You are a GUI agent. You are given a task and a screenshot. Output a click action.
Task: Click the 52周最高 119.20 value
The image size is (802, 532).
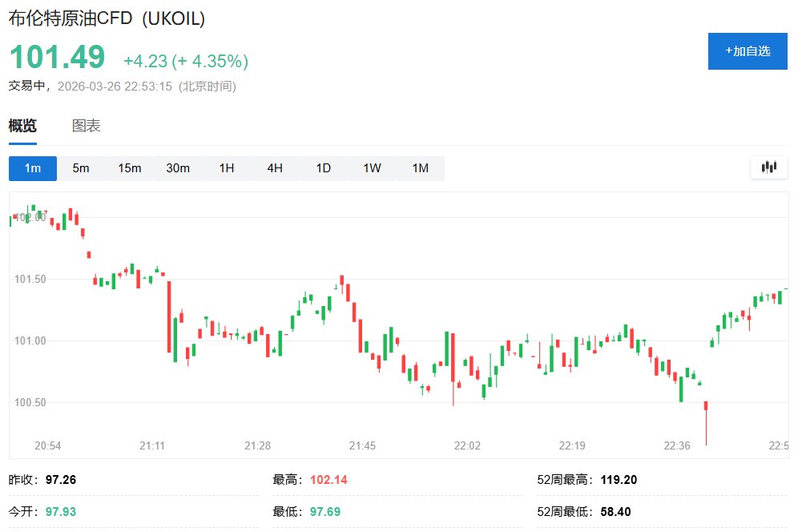619,481
